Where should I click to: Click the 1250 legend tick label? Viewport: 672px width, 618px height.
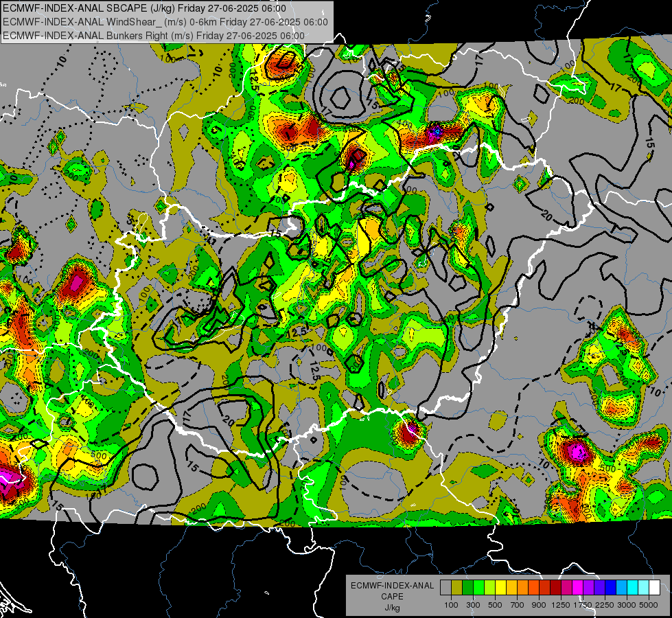point(561,605)
